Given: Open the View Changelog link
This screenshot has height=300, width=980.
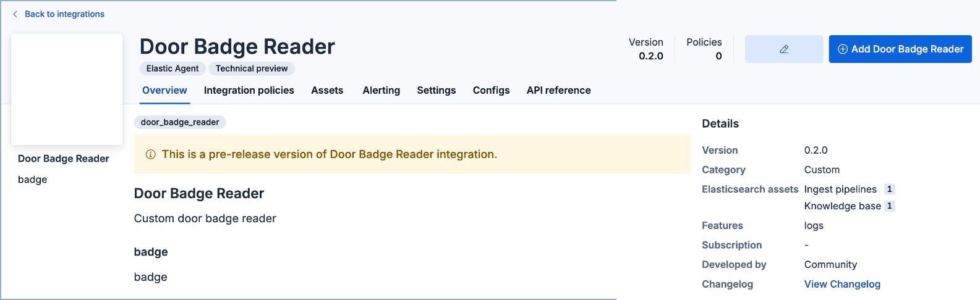Looking at the screenshot, I should click(x=842, y=284).
